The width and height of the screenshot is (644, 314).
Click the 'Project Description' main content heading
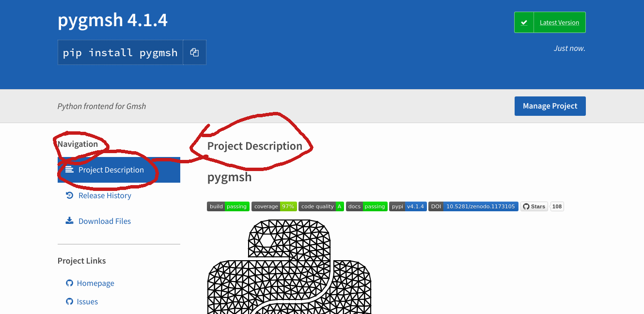tap(255, 146)
